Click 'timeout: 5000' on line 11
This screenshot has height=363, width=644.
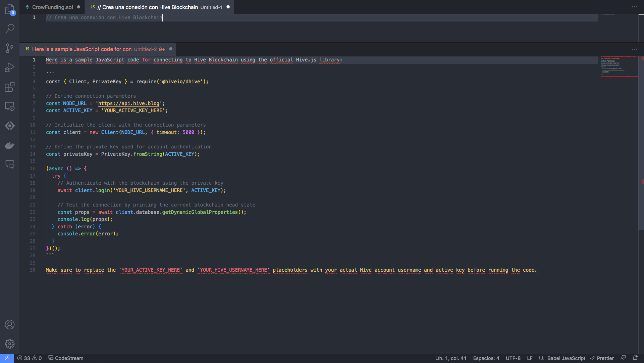click(x=175, y=132)
